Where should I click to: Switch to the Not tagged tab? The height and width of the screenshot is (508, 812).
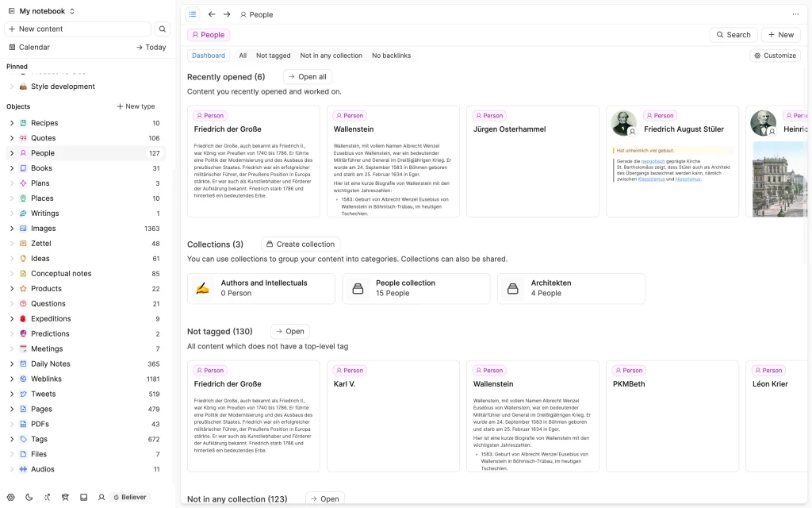[x=273, y=56]
